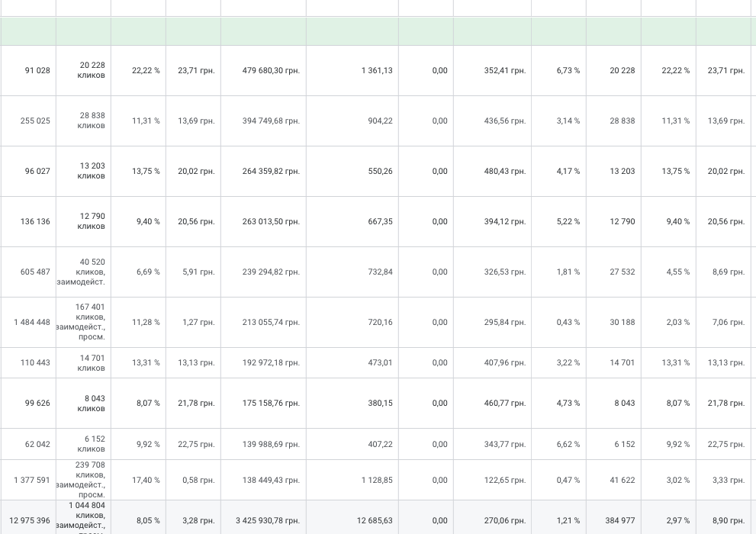Select the cell showing 436,56 грн.
Screen dimensions: 756x534
point(504,121)
